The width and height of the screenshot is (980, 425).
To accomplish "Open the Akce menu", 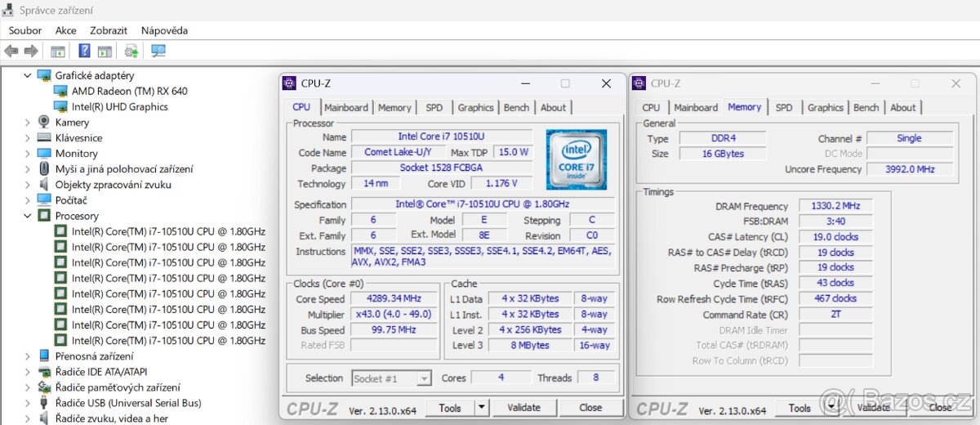I will pyautogui.click(x=65, y=30).
